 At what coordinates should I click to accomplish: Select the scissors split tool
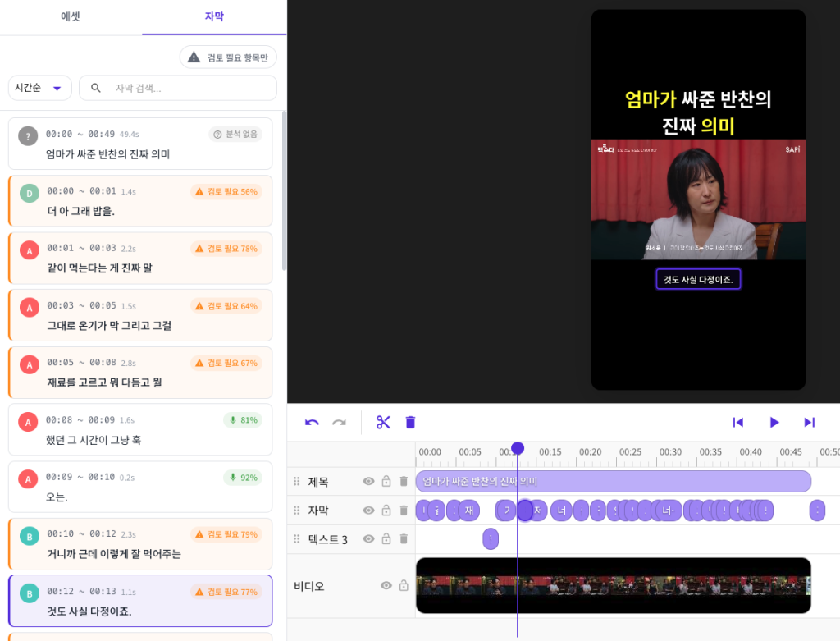click(384, 422)
